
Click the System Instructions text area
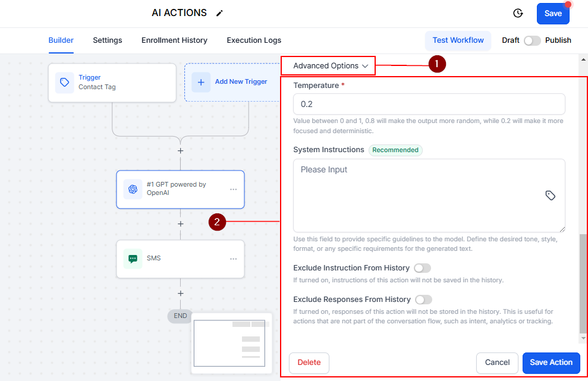(429, 196)
